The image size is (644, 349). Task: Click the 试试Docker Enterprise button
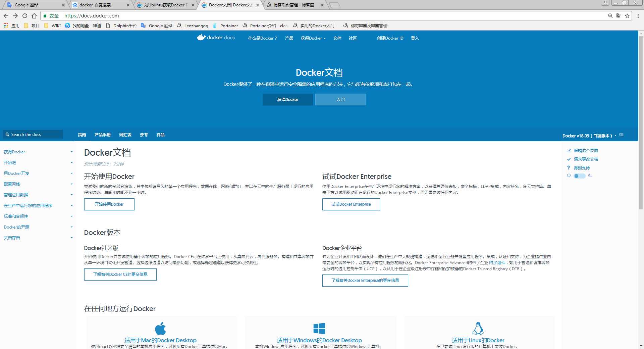[x=351, y=204]
